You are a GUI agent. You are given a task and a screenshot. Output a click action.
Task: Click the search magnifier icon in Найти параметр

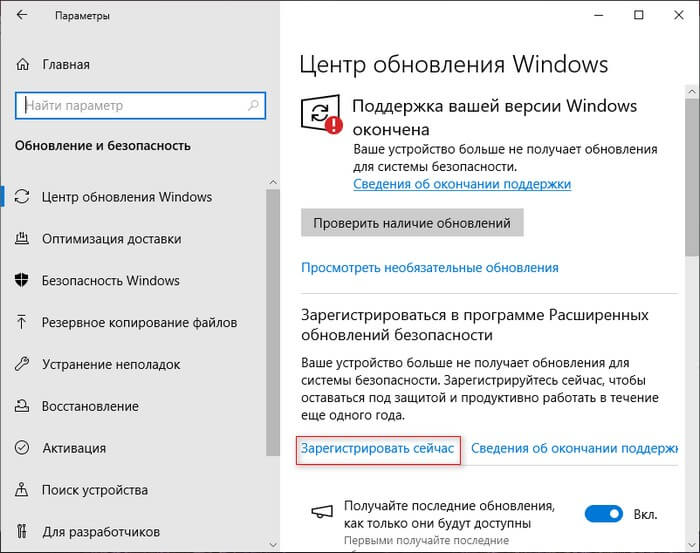click(252, 105)
